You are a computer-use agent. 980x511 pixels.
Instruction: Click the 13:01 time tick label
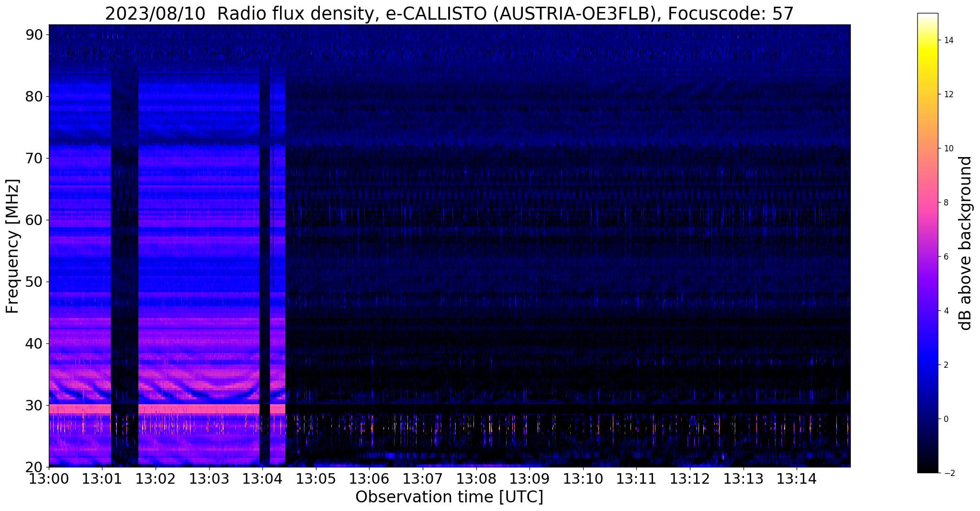[102, 479]
